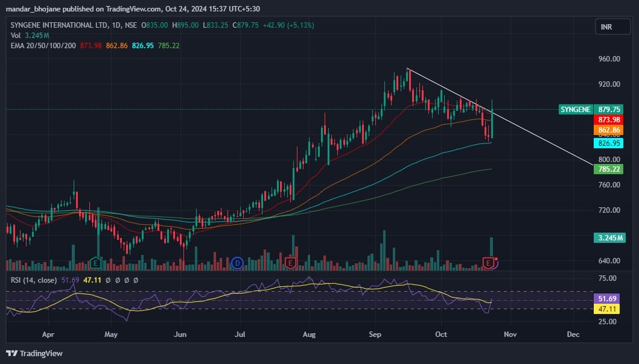Viewport: 639px width, 364px height.
Task: Click the purple 51.69 RSI scale label
Action: 607,299
